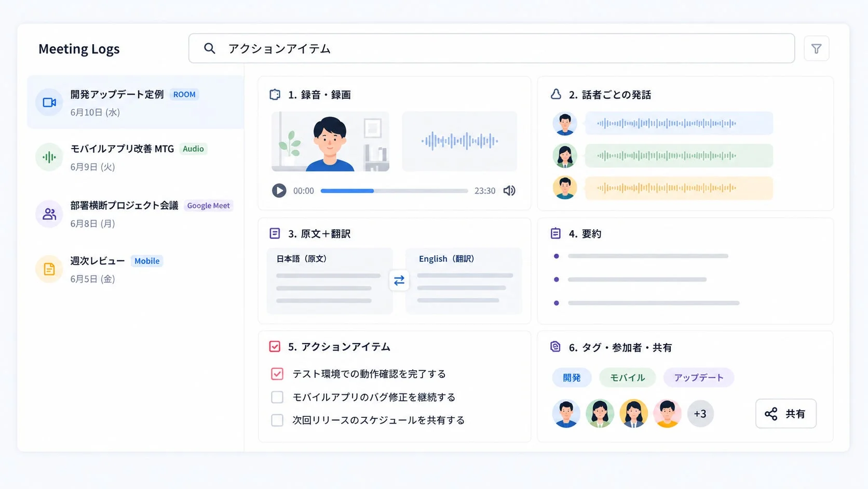Open fourth participant avatar with pink background

[667, 414]
